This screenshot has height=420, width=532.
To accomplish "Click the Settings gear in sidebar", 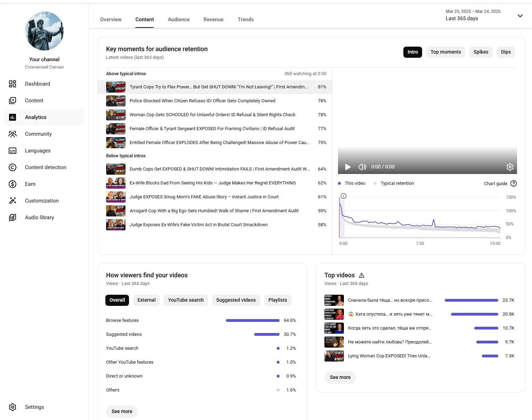I will point(13,407).
